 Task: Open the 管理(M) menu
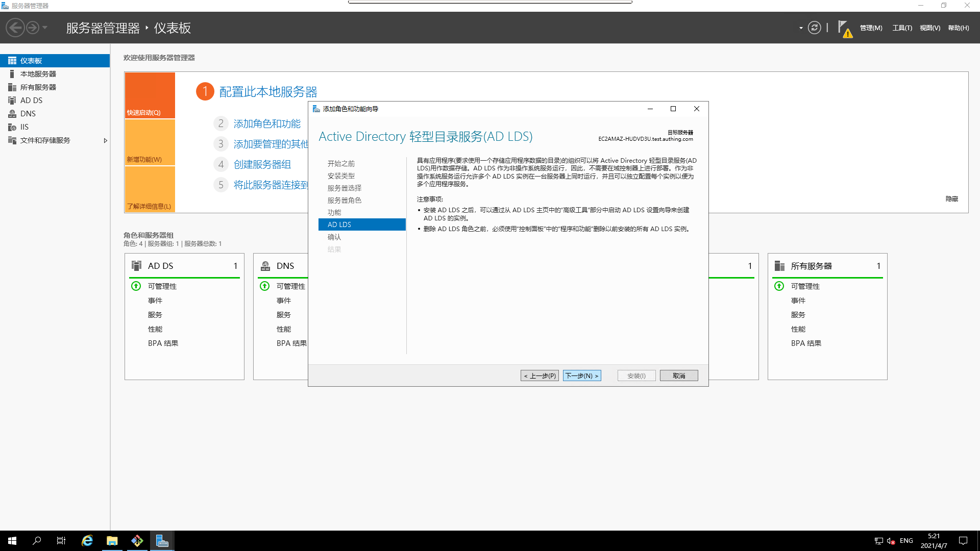[x=871, y=28]
